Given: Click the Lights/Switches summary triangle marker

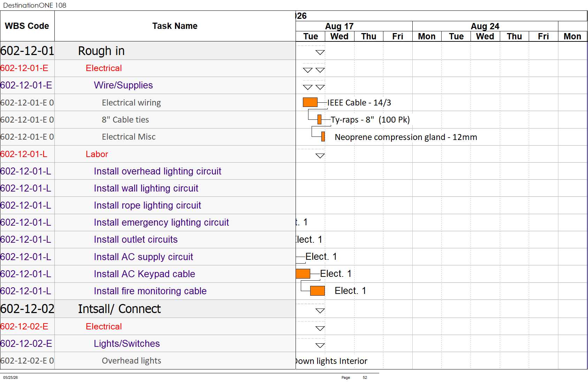Looking at the screenshot, I should [320, 345].
